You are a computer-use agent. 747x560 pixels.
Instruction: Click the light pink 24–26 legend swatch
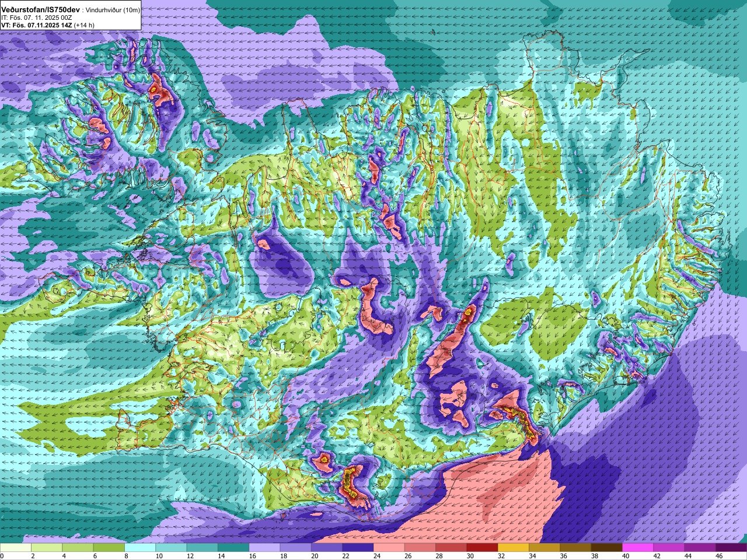(x=389, y=548)
